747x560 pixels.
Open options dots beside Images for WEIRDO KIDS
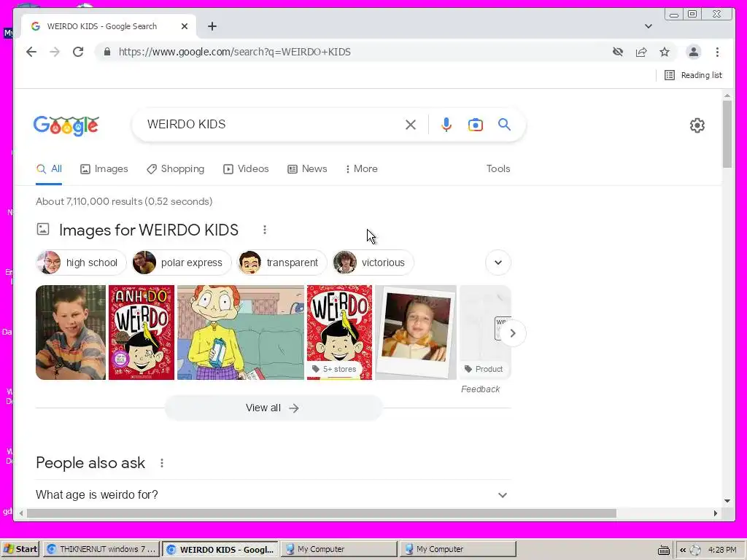(x=265, y=230)
